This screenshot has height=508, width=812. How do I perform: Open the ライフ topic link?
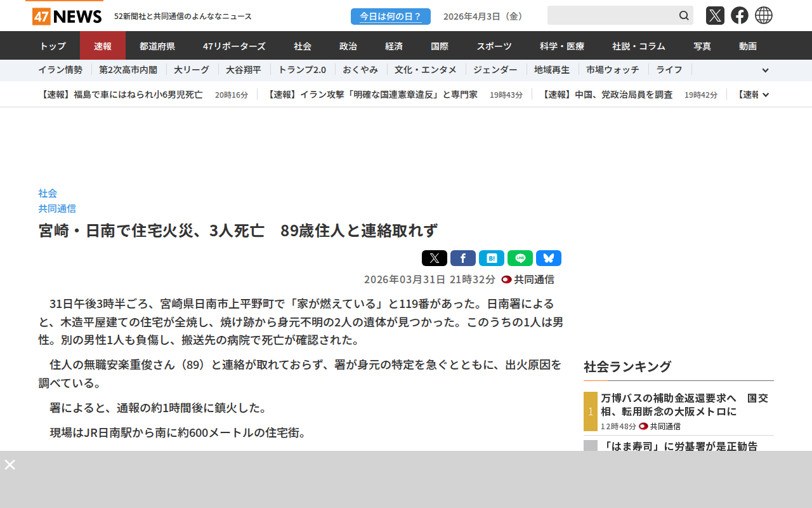(669, 70)
